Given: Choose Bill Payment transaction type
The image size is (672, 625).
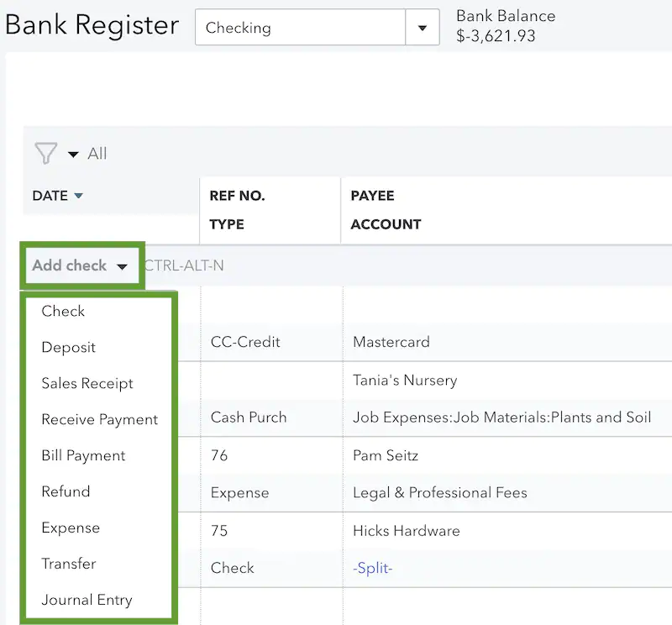Looking at the screenshot, I should point(83,455).
